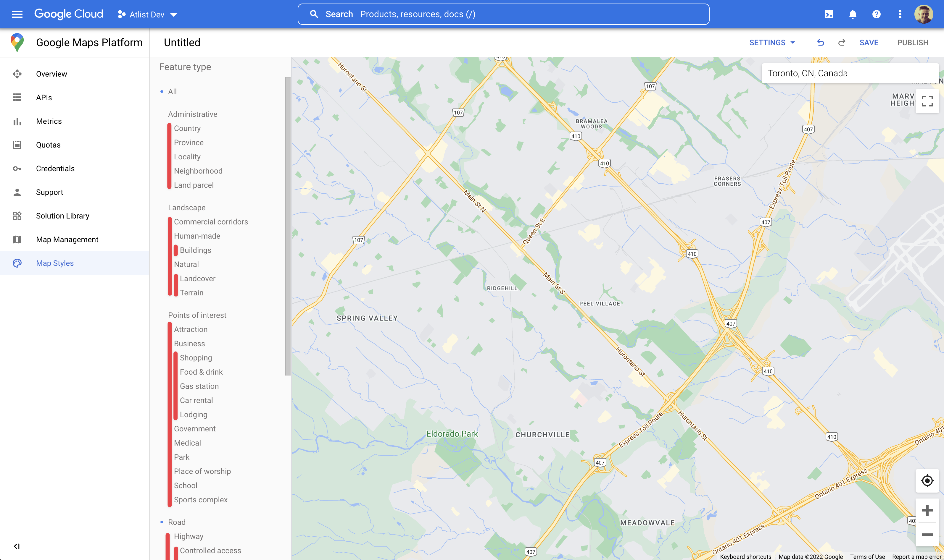
Task: Select Map Styles in the sidebar menu
Action: coord(55,263)
